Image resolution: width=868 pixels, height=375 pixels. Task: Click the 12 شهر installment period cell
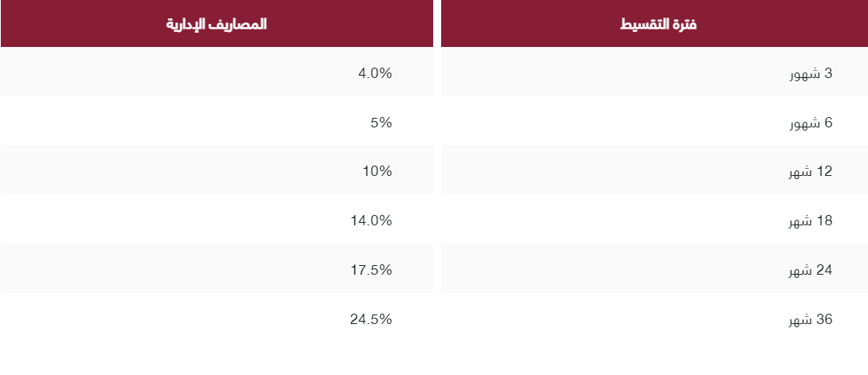(811, 172)
